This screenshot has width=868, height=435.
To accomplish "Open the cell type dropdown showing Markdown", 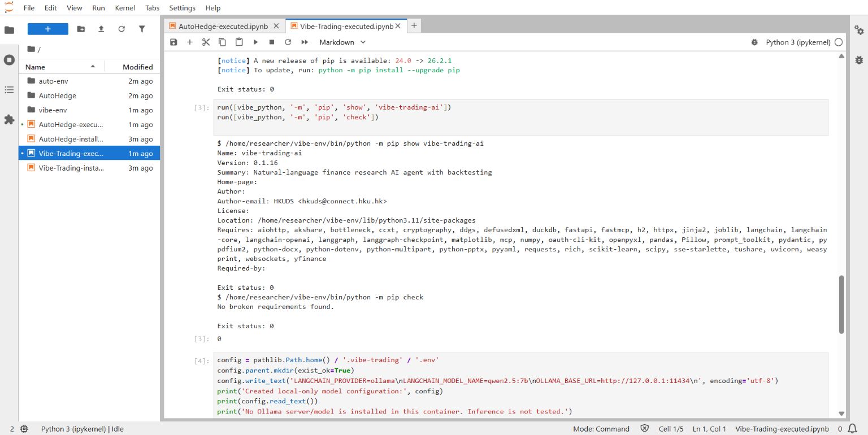I will 342,42.
